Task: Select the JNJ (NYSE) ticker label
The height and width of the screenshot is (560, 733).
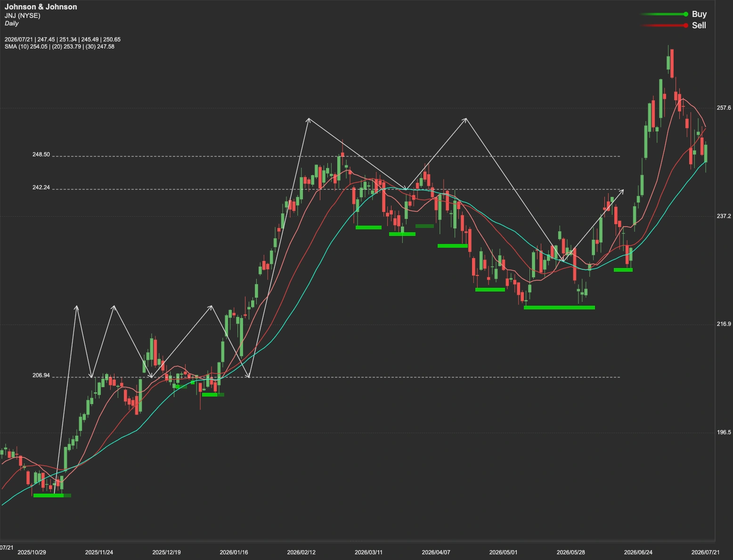Action: 23,16
